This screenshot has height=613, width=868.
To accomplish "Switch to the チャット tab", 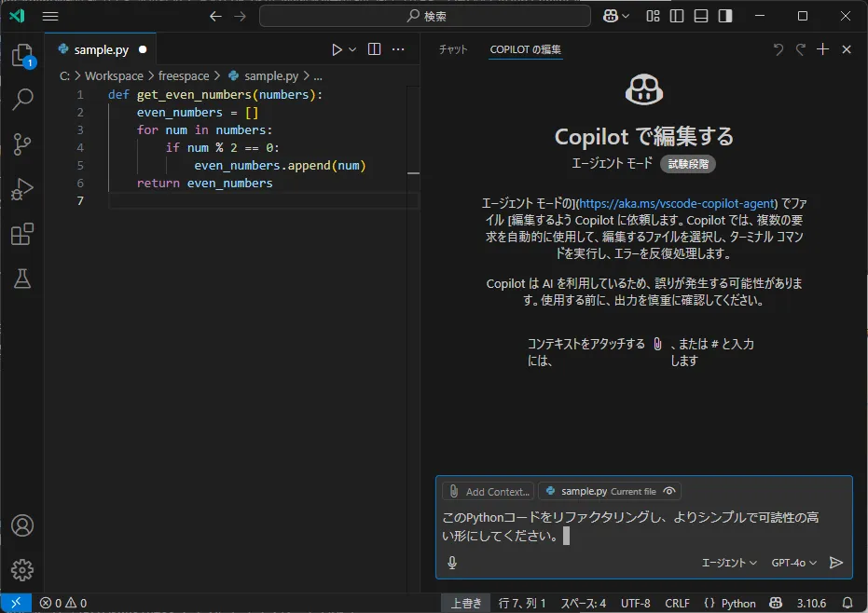I will [x=453, y=49].
